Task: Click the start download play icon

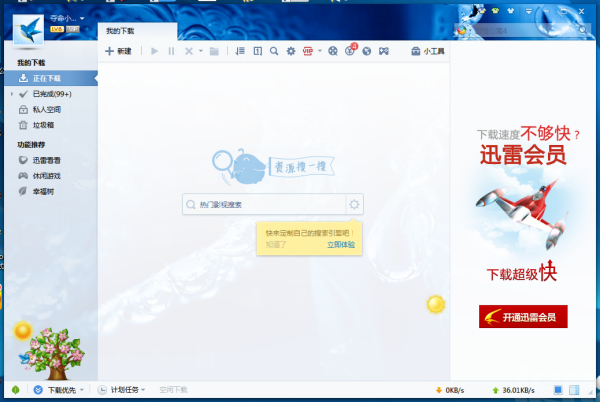Action: (154, 51)
